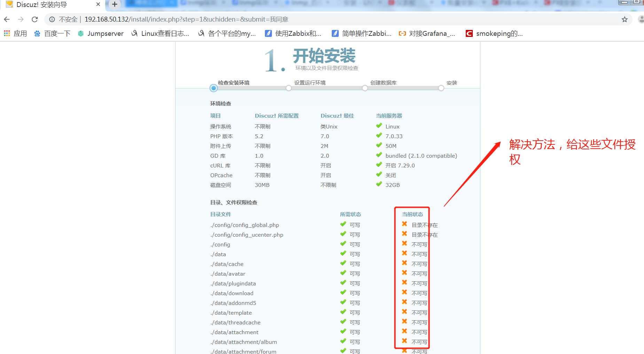Focus the address bar URL
This screenshot has width=644, height=354.
tap(186, 19)
